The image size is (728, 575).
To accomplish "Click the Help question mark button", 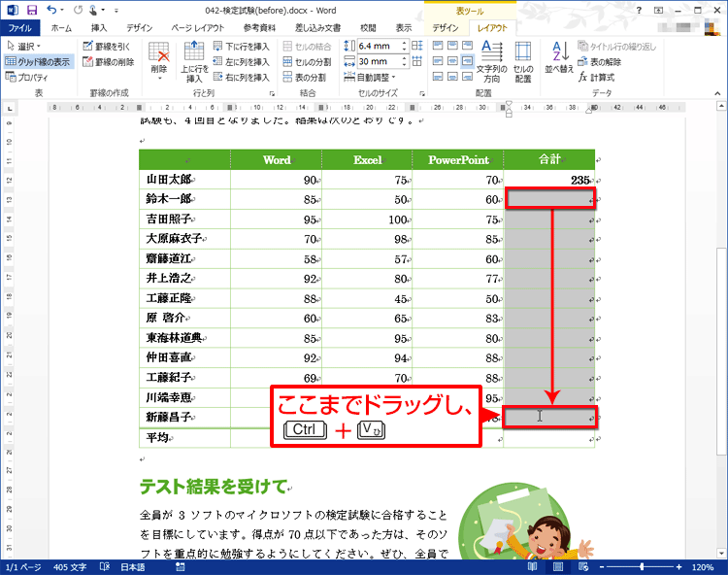I will click(639, 10).
